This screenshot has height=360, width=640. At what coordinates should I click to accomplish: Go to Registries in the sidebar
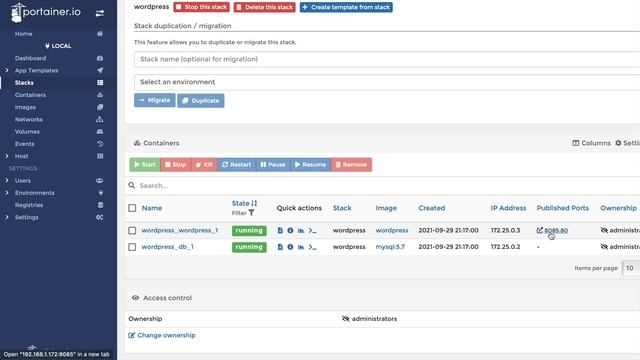click(x=29, y=205)
